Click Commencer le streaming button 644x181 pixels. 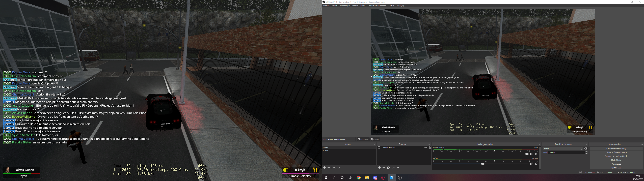[616, 148]
